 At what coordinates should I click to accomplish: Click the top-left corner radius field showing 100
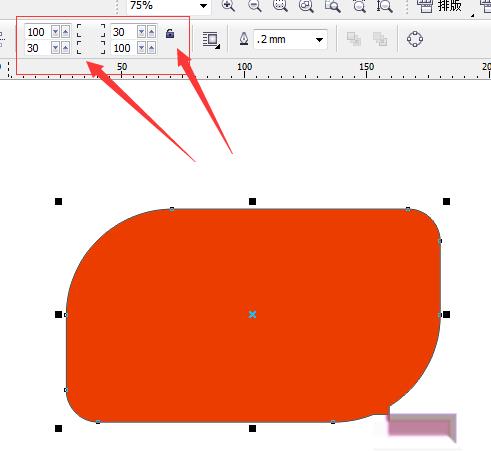tap(38, 32)
